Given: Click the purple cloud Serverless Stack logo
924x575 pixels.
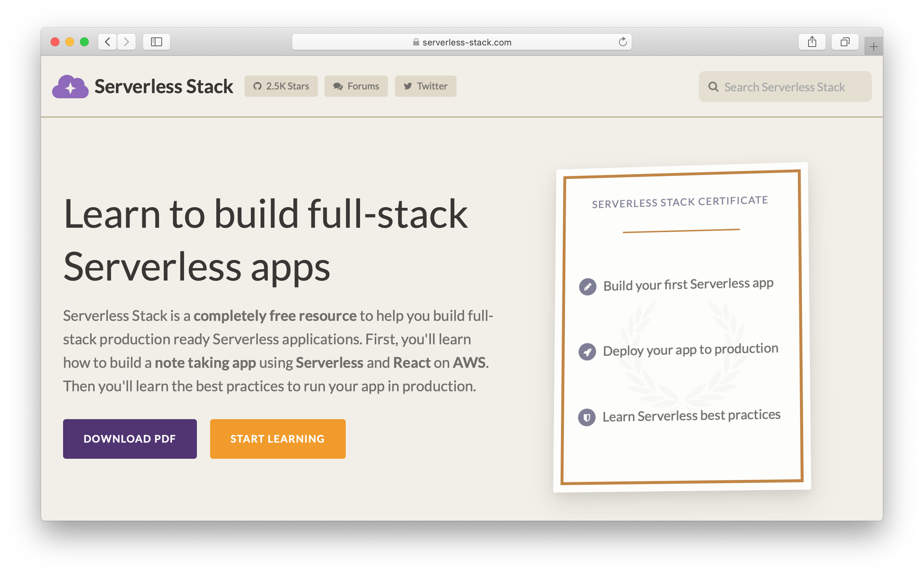Looking at the screenshot, I should click(70, 86).
